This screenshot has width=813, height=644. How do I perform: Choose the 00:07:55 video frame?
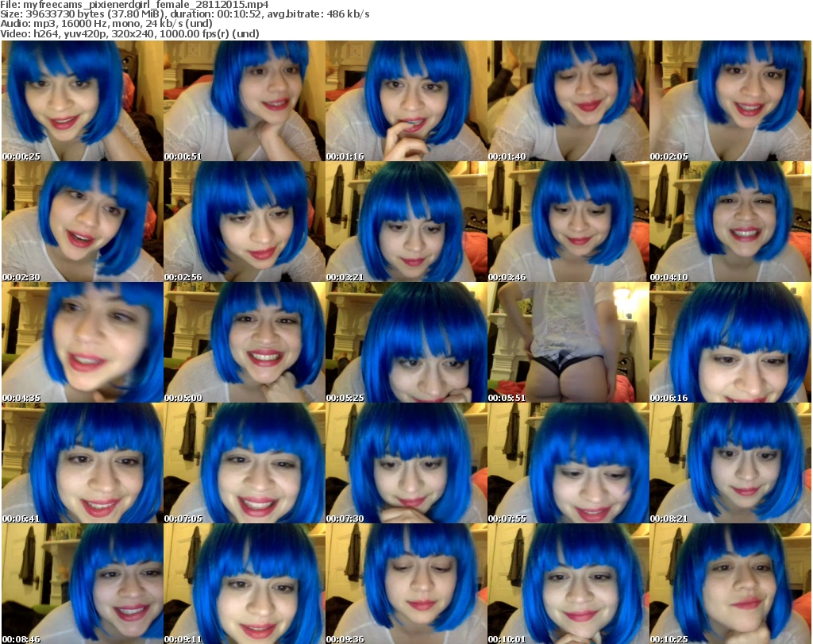(568, 463)
